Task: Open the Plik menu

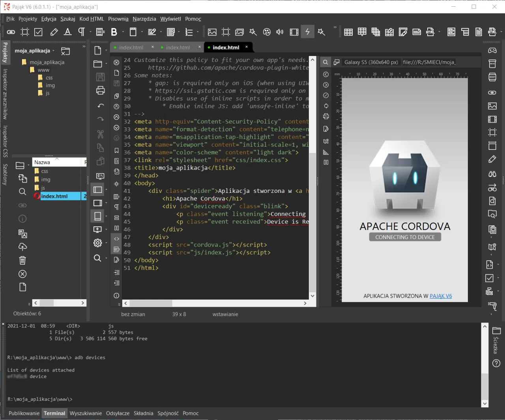Action: pyautogui.click(x=10, y=19)
